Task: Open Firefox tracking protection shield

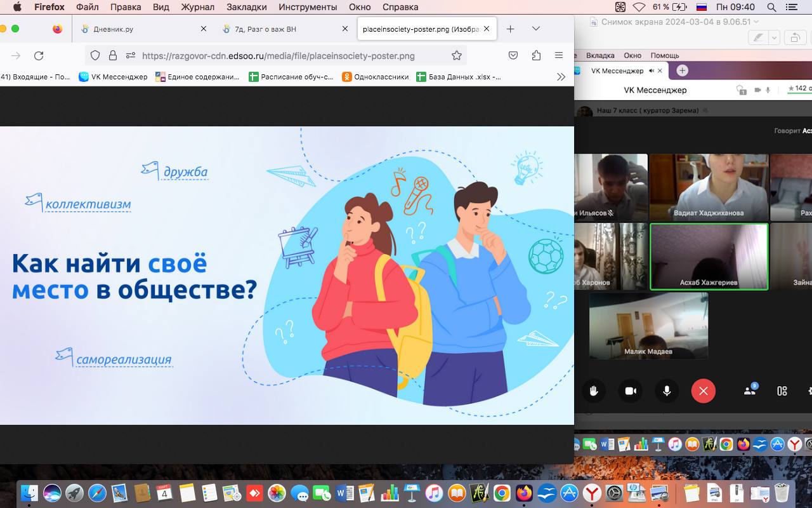Action: 95,55
